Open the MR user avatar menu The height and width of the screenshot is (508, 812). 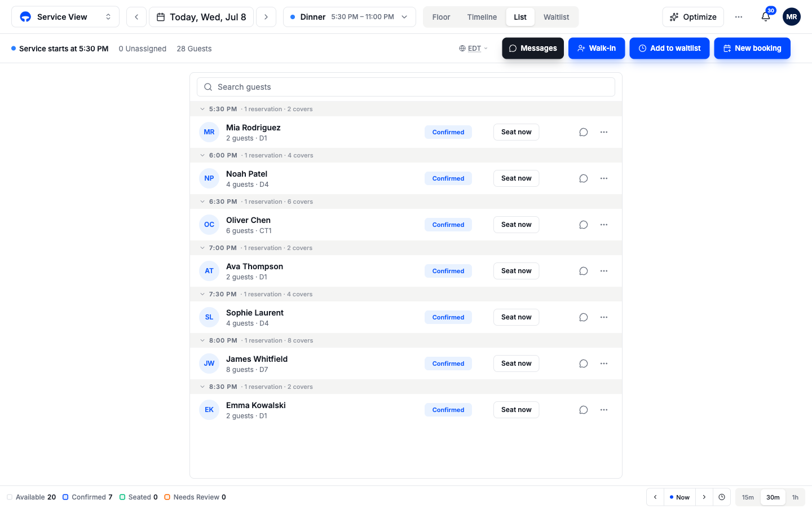point(792,17)
